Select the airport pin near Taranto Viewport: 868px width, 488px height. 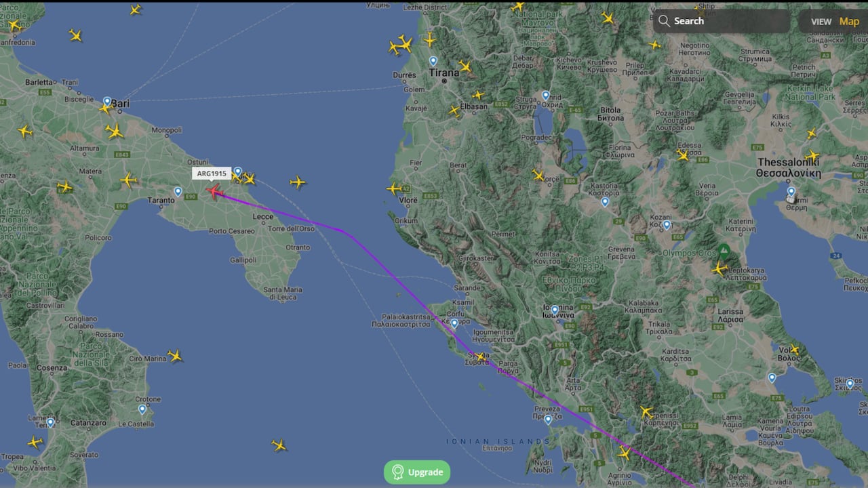pyautogui.click(x=178, y=192)
